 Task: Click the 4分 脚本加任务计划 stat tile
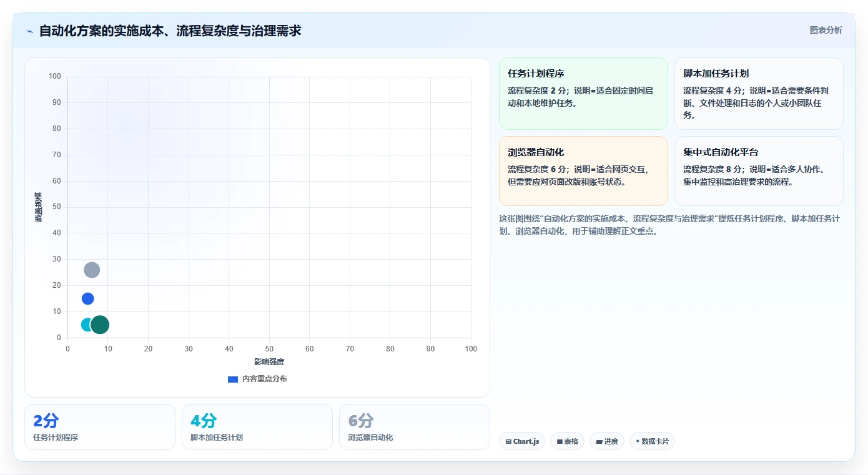(257, 427)
